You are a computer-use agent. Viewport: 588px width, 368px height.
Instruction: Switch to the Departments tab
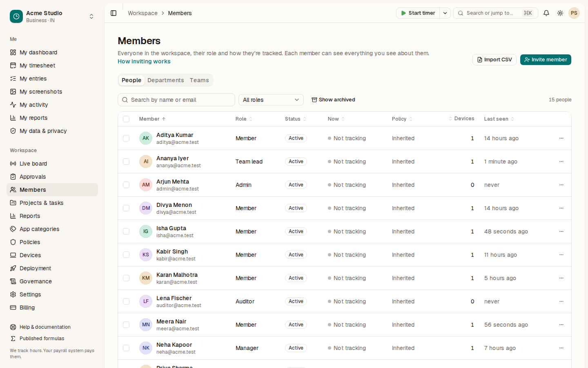[166, 80]
